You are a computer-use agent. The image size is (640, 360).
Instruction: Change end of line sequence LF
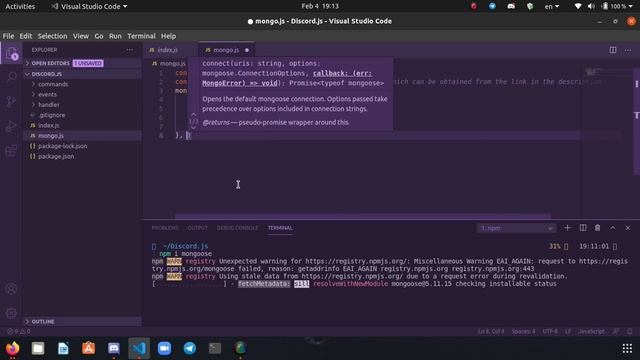pyautogui.click(x=568, y=331)
